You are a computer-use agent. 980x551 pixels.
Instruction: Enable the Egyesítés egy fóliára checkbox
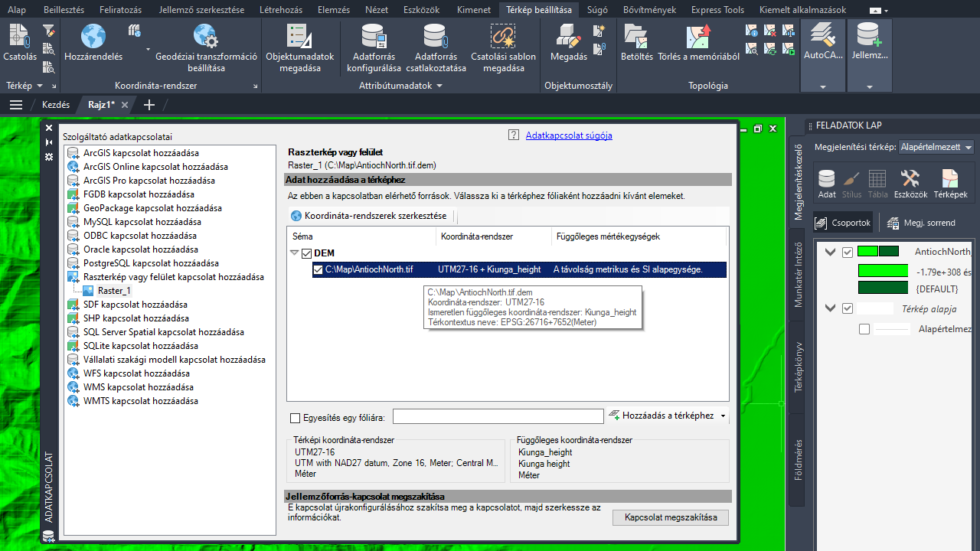point(296,418)
